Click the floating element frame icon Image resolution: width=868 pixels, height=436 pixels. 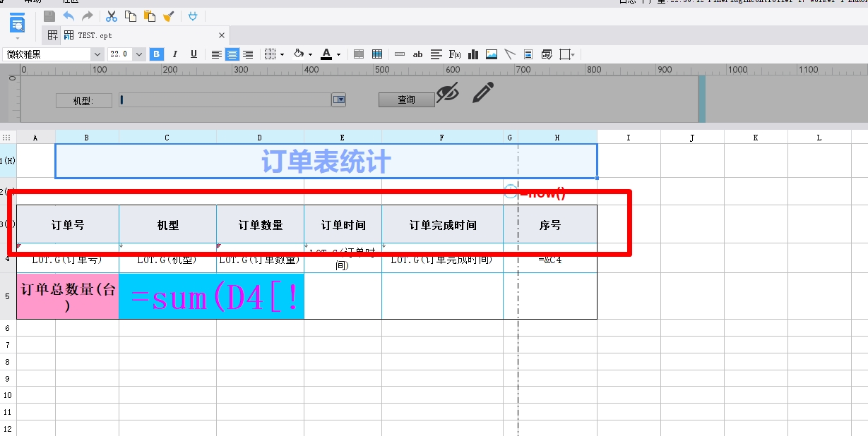[564, 54]
